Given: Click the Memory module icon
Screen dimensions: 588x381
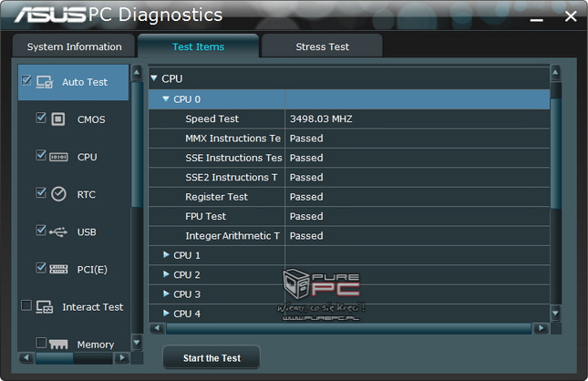Looking at the screenshot, I should click(58, 345).
